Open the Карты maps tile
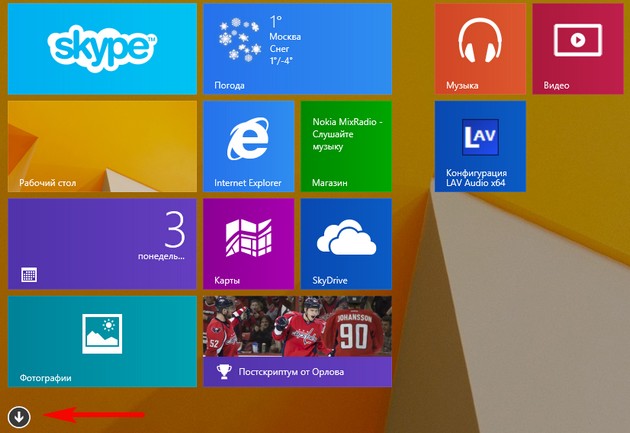 [249, 244]
